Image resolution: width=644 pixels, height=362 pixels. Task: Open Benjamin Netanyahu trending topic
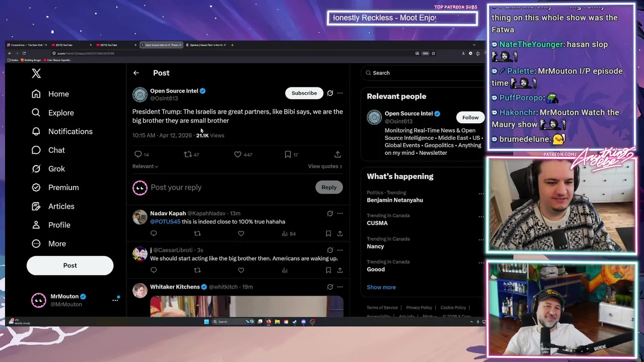click(x=395, y=200)
